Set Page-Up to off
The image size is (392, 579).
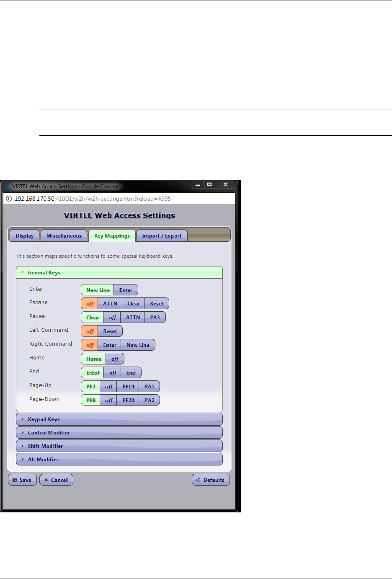[x=109, y=387]
